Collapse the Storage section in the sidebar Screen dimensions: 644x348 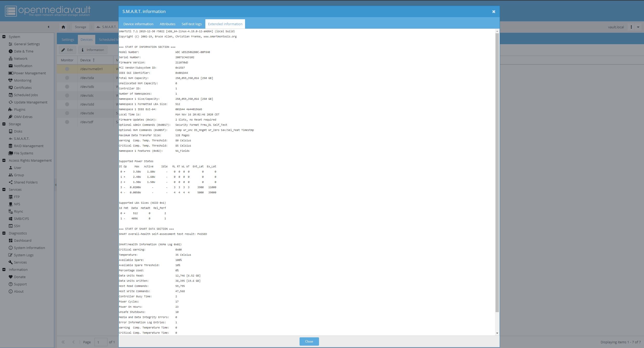(4, 124)
